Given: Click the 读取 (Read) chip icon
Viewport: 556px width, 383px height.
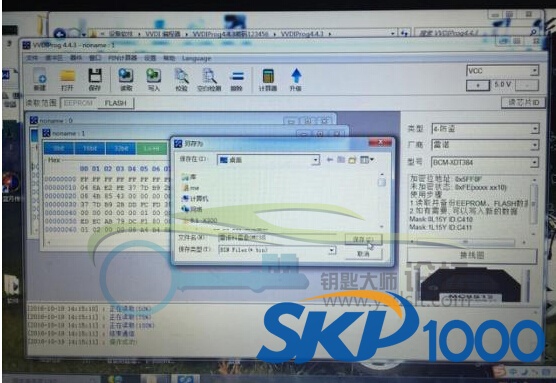Looking at the screenshot, I should pyautogui.click(x=126, y=79).
